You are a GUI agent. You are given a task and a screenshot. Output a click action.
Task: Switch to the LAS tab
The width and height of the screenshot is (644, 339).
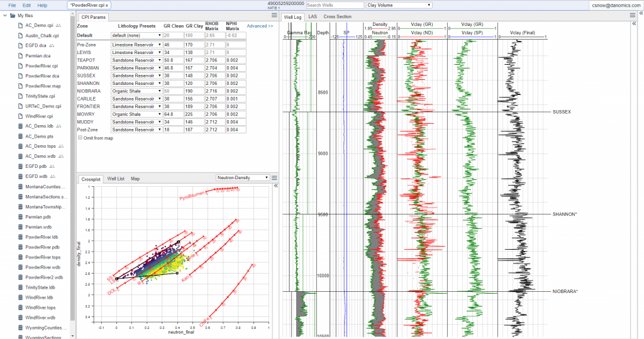(313, 16)
